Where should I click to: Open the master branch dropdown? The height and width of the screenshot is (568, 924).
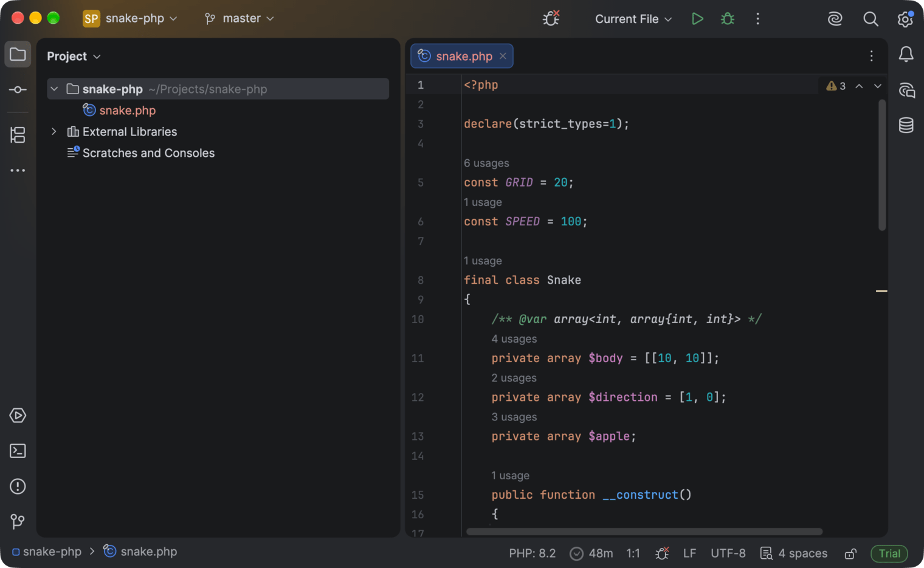pyautogui.click(x=239, y=19)
